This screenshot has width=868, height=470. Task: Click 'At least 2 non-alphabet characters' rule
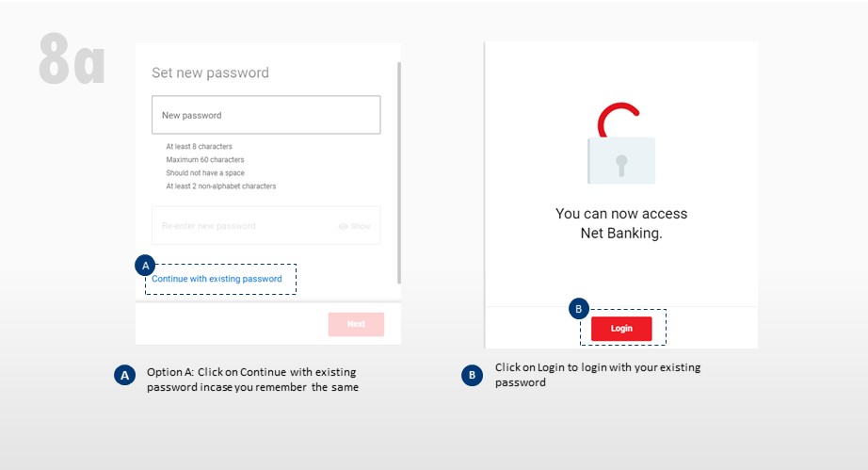(220, 186)
